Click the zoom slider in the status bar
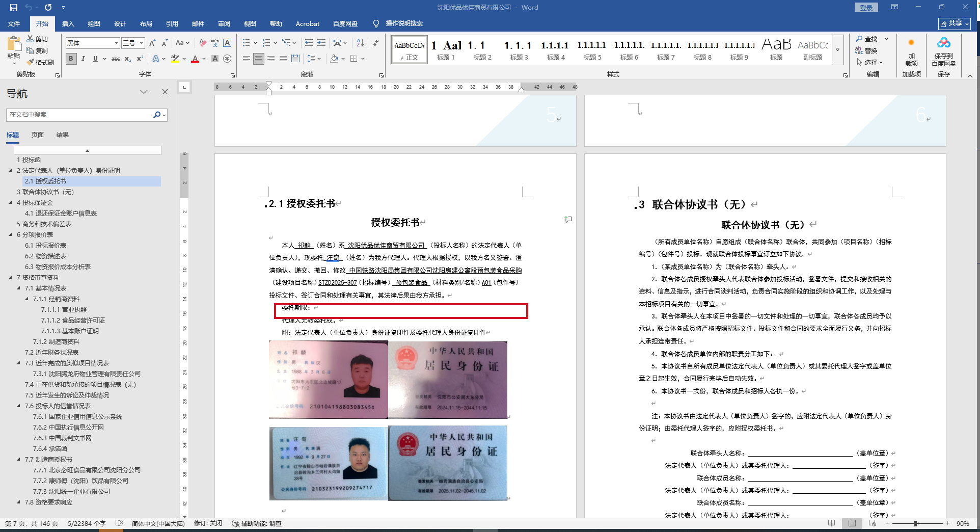The image size is (980, 532). (916, 523)
